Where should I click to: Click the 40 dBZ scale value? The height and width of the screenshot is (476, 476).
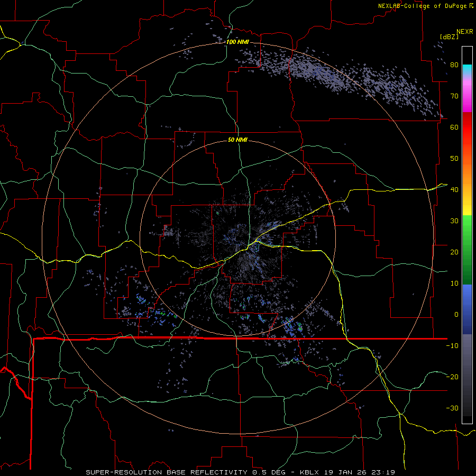coord(454,190)
